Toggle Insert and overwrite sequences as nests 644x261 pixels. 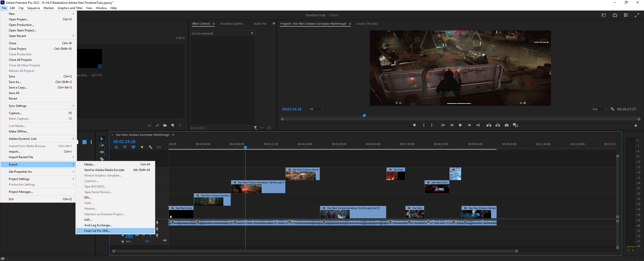116,147
